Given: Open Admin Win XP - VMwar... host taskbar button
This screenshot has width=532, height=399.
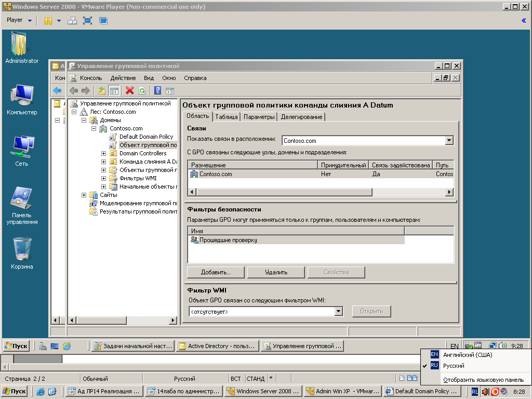Looking at the screenshot, I should point(343,391).
